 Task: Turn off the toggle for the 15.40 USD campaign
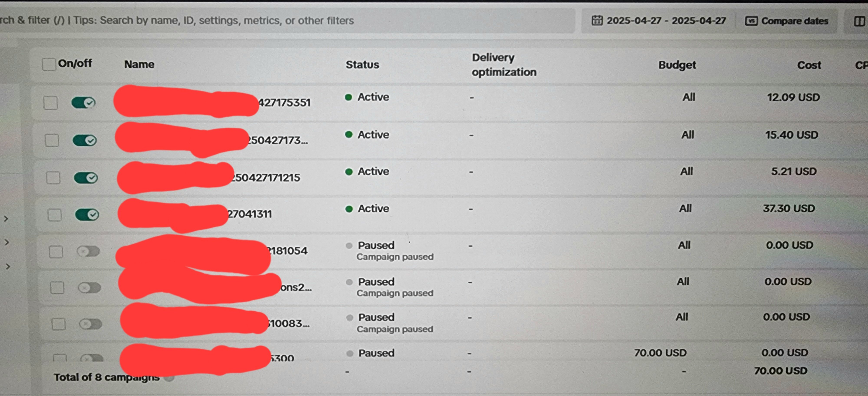click(85, 140)
